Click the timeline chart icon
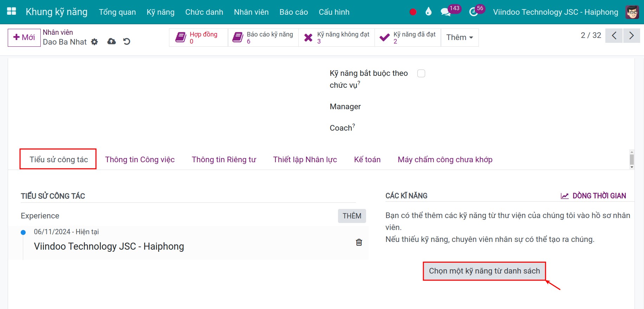Screen dimensions: 644x309 [x=565, y=196]
